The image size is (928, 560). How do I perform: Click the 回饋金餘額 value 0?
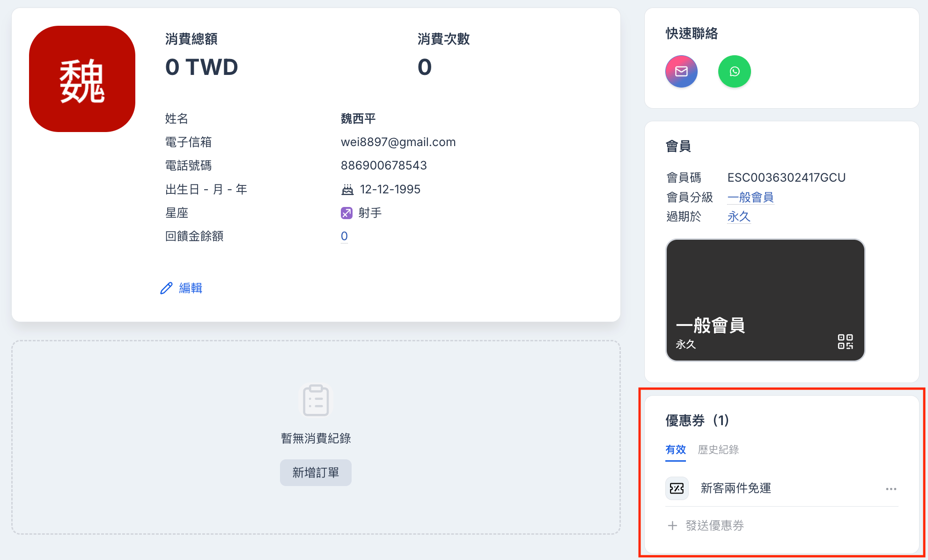[x=344, y=236]
